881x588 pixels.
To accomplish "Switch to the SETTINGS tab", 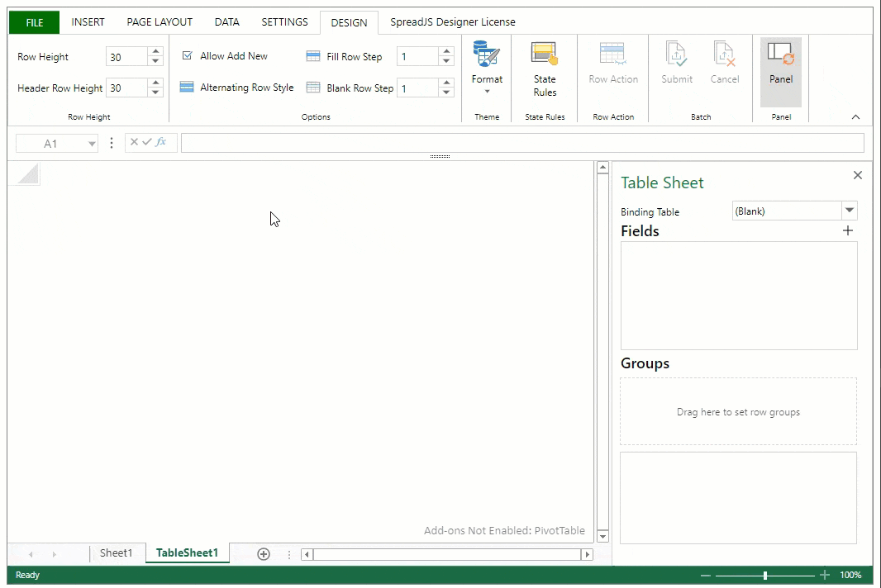I will [284, 22].
